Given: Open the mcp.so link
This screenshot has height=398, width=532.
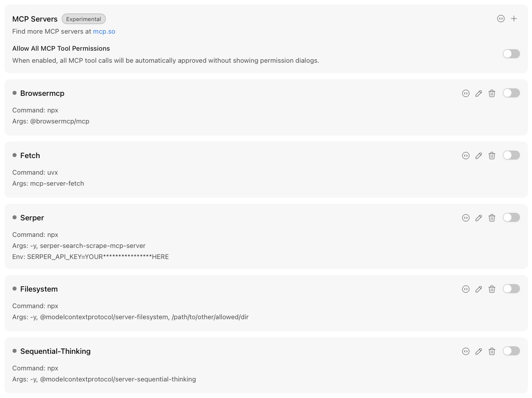Looking at the screenshot, I should pos(104,31).
